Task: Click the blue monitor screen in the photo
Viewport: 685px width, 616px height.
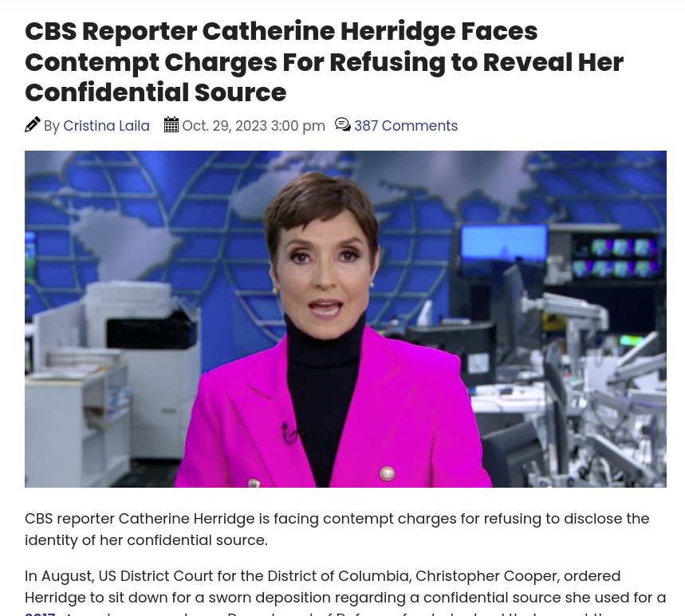Action: pos(504,244)
